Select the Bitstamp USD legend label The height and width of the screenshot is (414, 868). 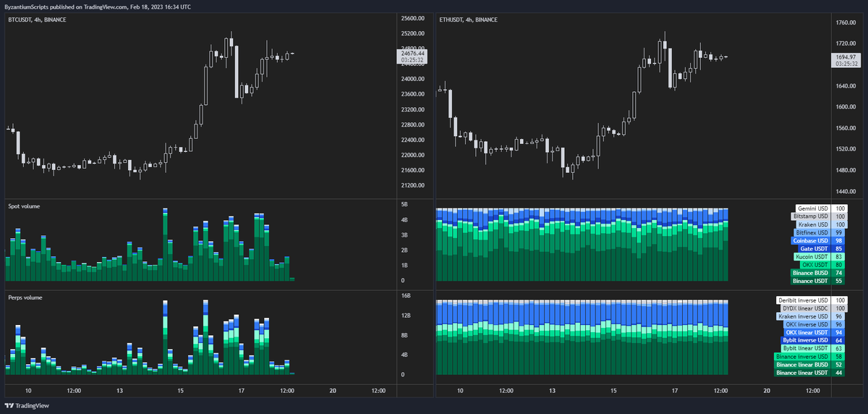[x=811, y=216]
